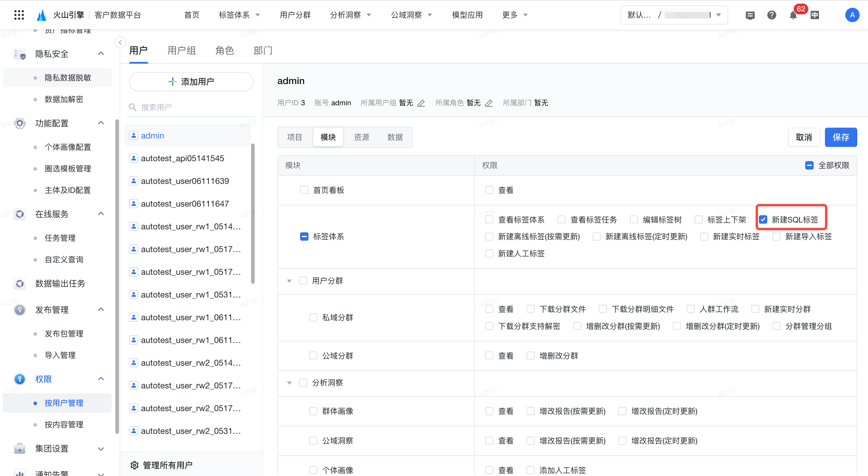Image resolution: width=868 pixels, height=476 pixels.
Task: Check 编辑标签树 permission
Action: pos(634,220)
